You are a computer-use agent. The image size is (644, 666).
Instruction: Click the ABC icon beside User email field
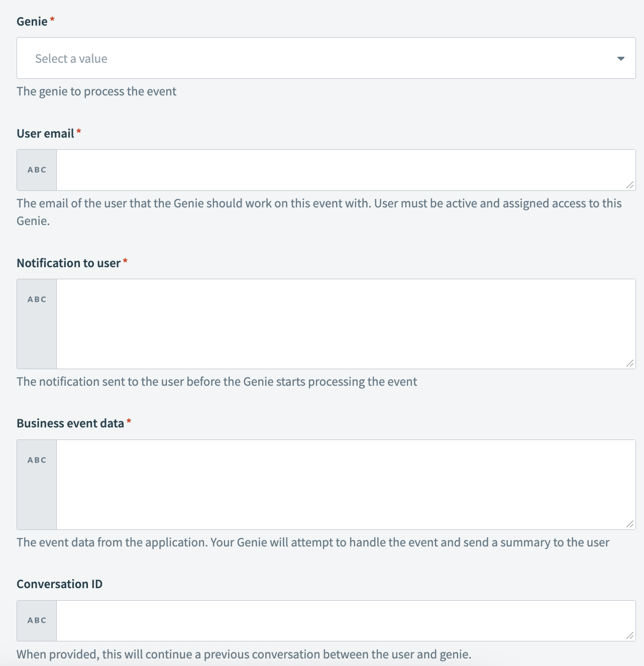click(36, 170)
